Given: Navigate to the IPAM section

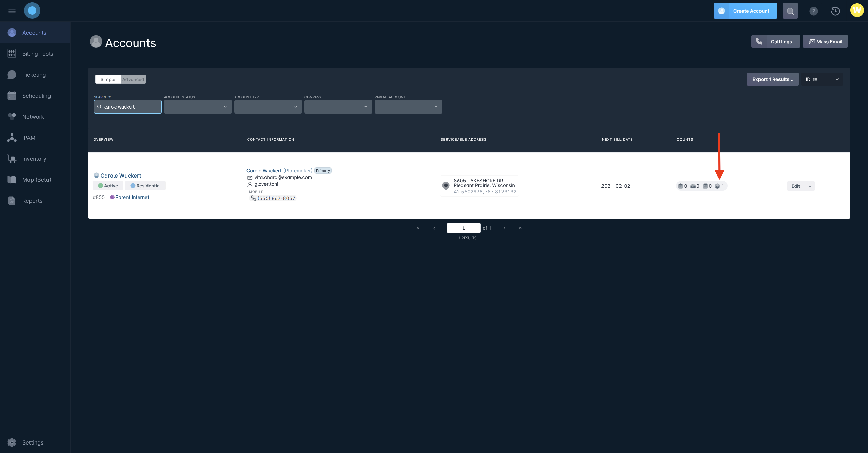Looking at the screenshot, I should pos(28,138).
